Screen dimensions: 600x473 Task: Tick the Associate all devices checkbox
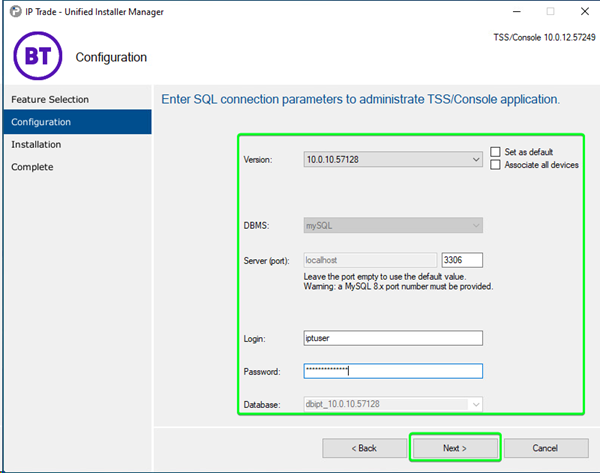tap(495, 165)
